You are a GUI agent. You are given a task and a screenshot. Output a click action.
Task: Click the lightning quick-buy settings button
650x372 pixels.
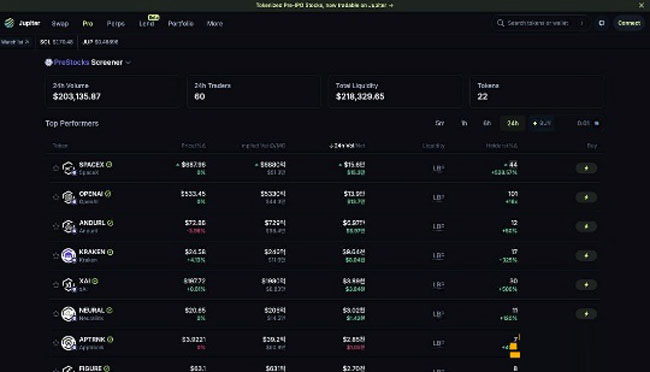point(541,123)
